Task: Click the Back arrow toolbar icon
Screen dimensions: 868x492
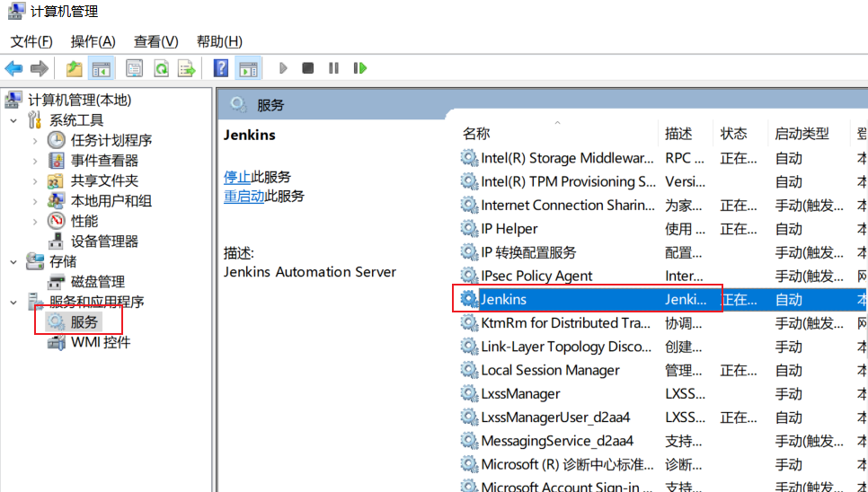Action: pyautogui.click(x=13, y=68)
